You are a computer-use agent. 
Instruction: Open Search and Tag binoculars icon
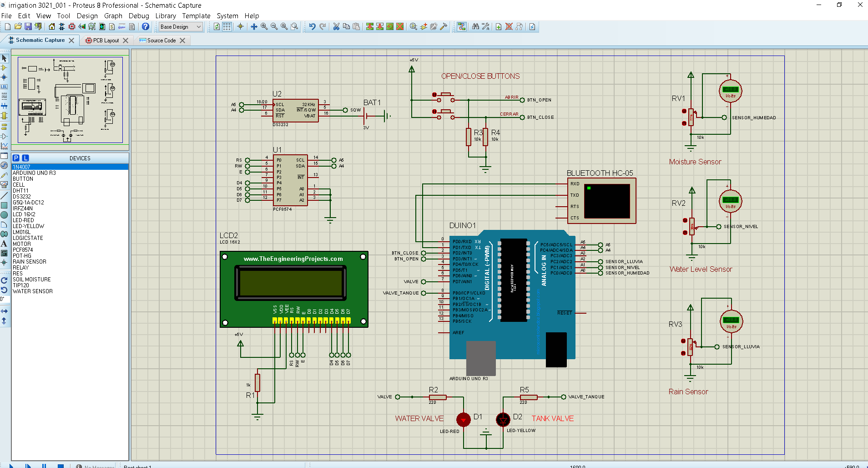[x=475, y=27]
